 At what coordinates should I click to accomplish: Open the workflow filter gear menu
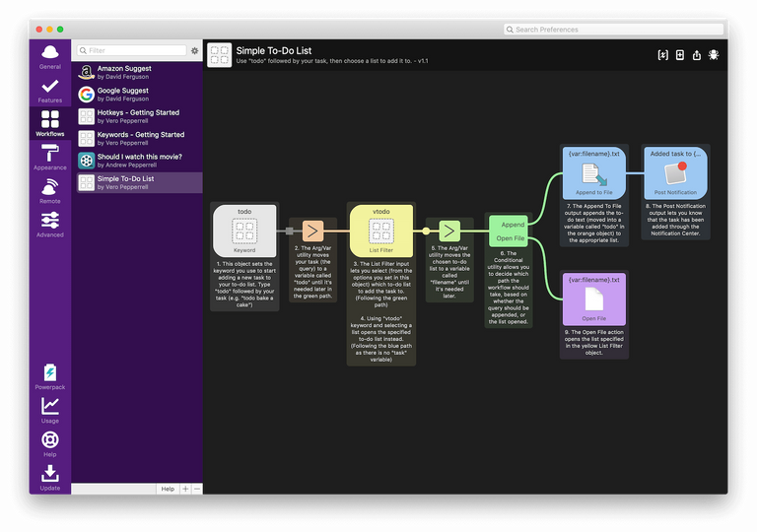194,50
